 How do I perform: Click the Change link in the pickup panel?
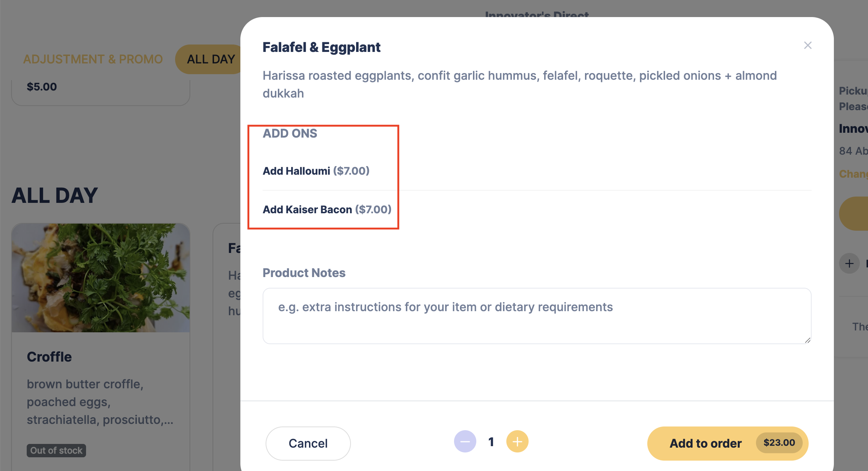(853, 174)
